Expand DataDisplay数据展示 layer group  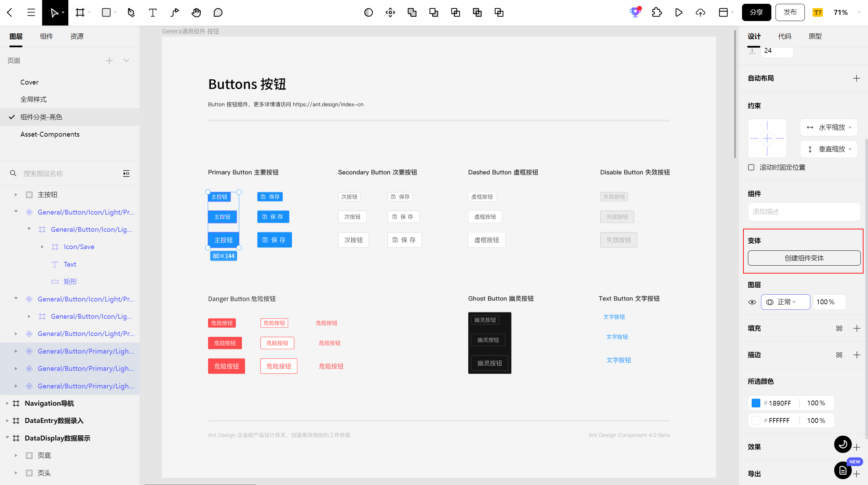[x=6, y=438]
